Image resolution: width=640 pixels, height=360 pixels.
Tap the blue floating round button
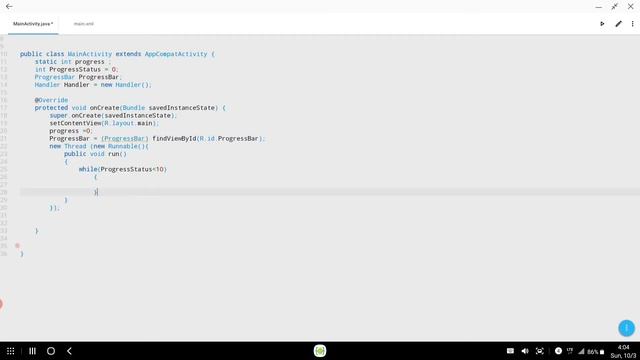tap(626, 328)
